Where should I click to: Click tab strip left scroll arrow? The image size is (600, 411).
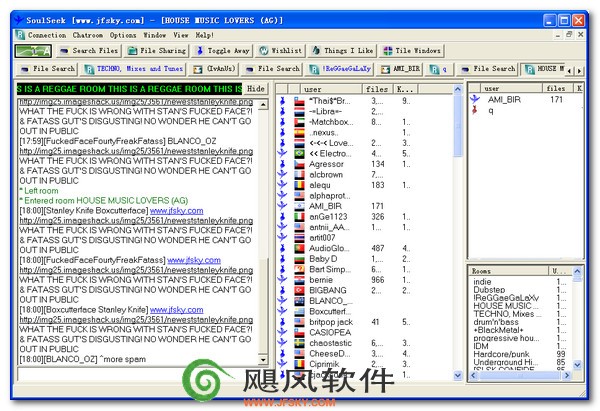(570, 71)
